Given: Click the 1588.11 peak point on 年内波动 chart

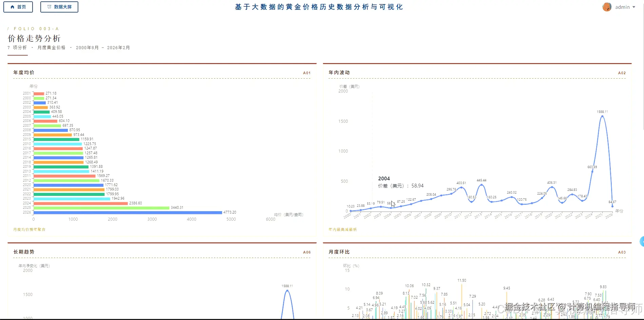Looking at the screenshot, I should (602, 116).
